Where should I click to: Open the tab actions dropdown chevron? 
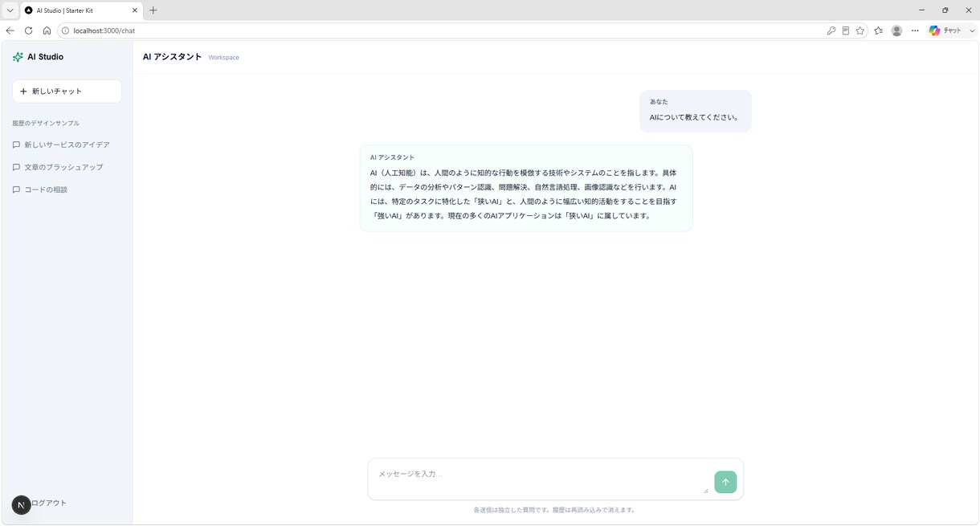10,10
